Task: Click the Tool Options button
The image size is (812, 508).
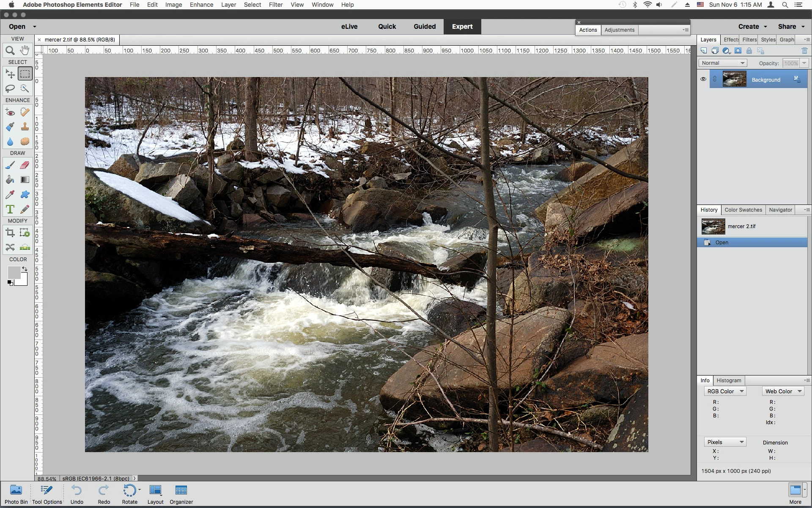Action: (x=47, y=494)
